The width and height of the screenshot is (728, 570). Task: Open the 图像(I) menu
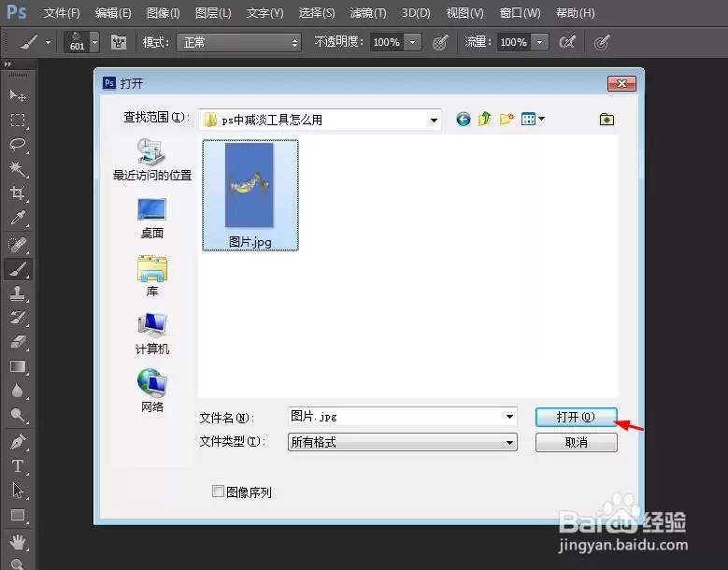pos(163,13)
